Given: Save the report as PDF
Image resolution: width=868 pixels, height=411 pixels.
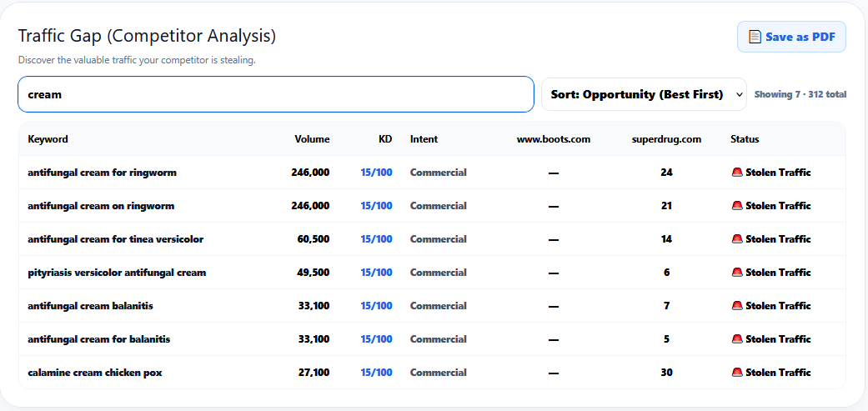Looking at the screenshot, I should click(x=791, y=37).
